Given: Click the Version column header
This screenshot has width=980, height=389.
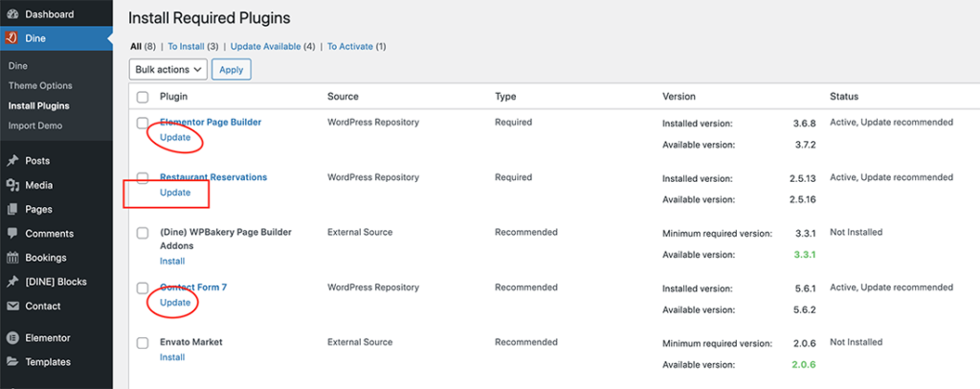Looking at the screenshot, I should [x=679, y=97].
